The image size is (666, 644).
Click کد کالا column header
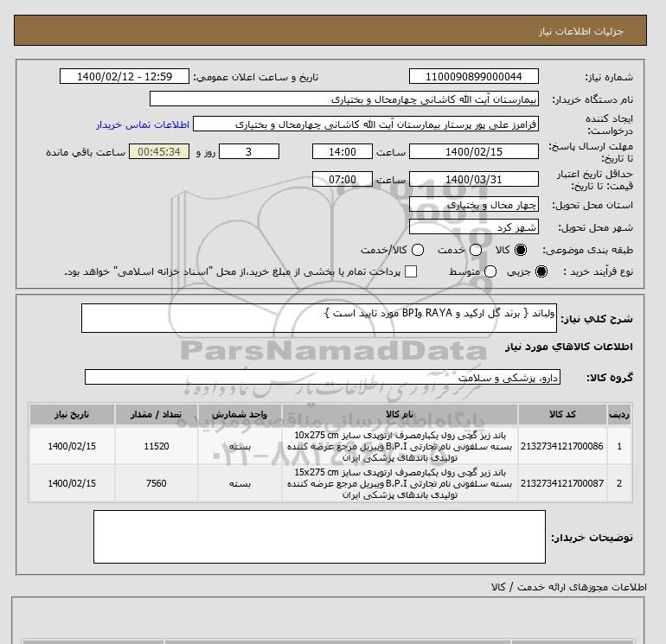pos(562,414)
